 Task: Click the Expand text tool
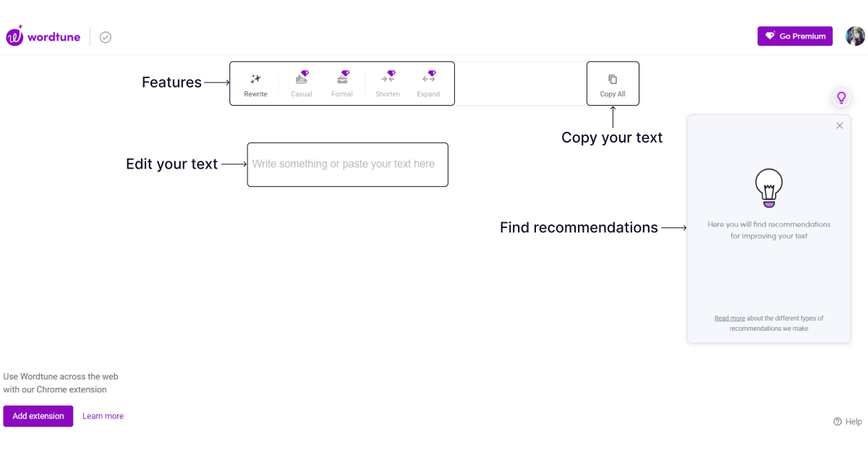pos(428,84)
